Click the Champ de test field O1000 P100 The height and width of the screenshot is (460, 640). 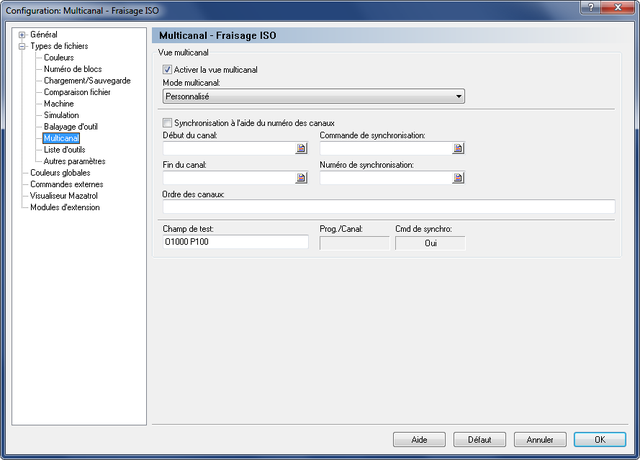pyautogui.click(x=236, y=242)
